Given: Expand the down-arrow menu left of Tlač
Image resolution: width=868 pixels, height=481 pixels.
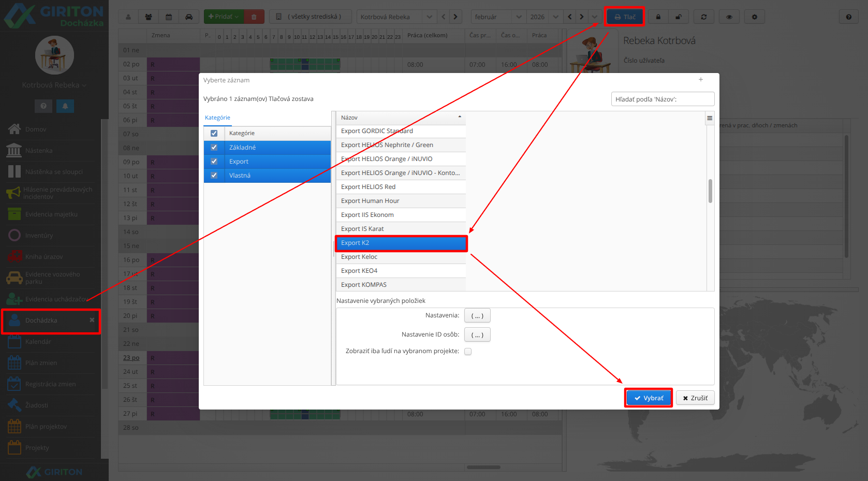Looking at the screenshot, I should coord(595,17).
